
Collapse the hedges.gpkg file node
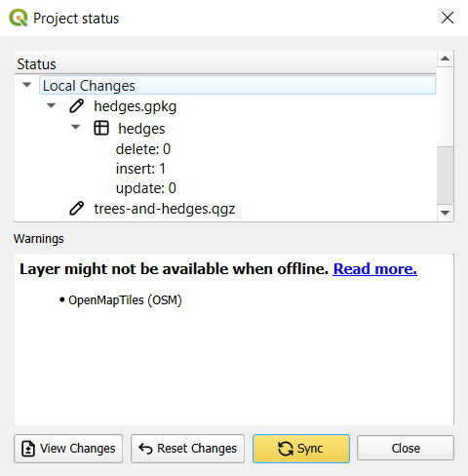tap(51, 105)
